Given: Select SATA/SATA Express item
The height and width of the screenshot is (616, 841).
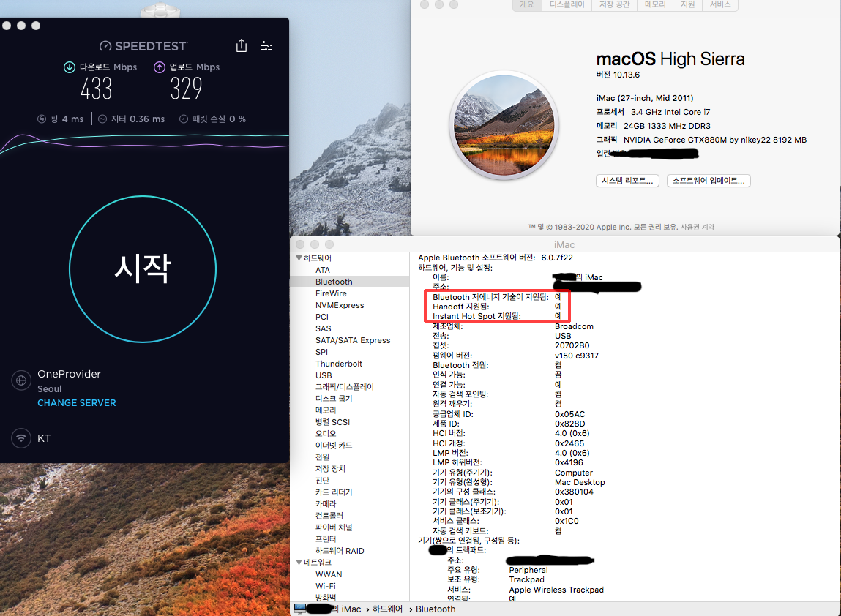Looking at the screenshot, I should click(x=353, y=340).
